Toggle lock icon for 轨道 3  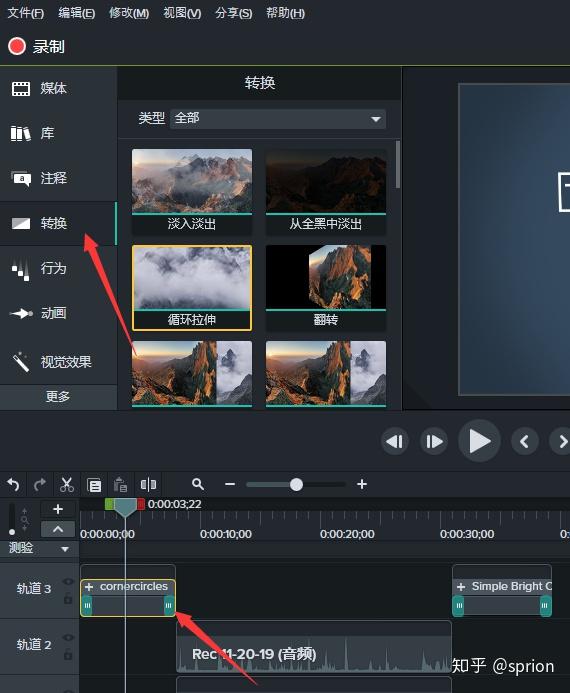[x=68, y=599]
